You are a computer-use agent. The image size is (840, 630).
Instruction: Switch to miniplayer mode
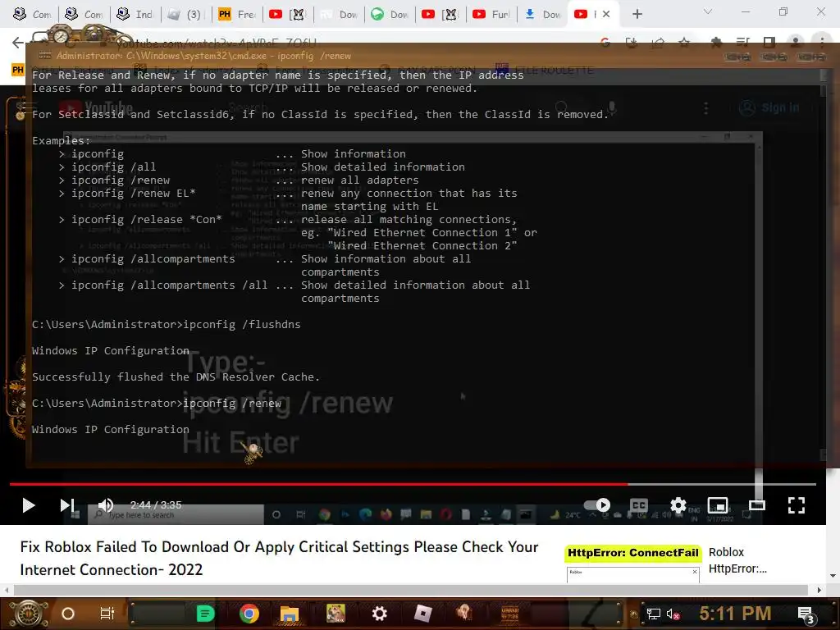[717, 505]
